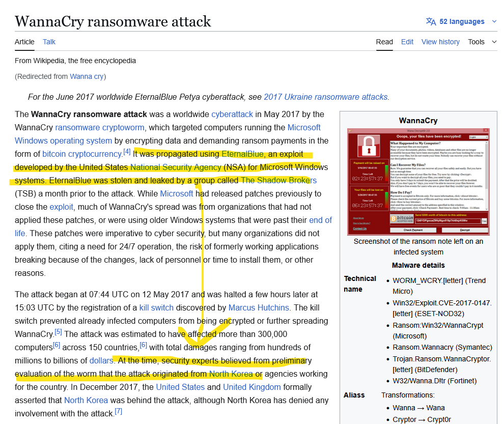Open the View history tab
The width and height of the screenshot is (504, 424).
(440, 42)
